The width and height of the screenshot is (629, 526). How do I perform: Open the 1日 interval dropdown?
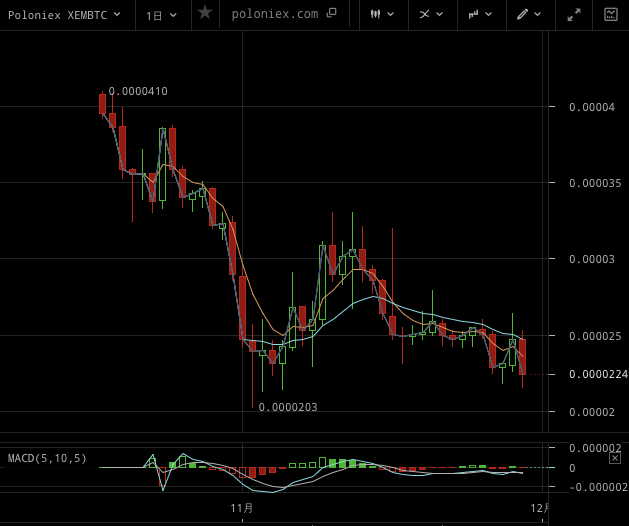click(x=161, y=15)
